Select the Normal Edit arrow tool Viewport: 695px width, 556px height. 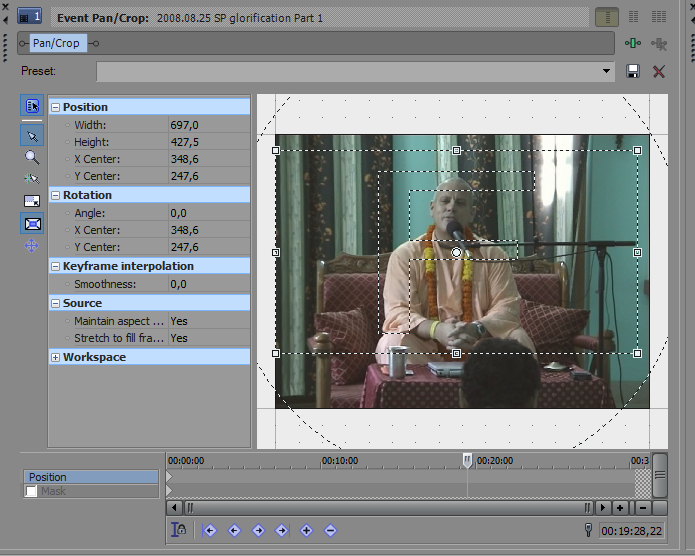tap(32, 136)
